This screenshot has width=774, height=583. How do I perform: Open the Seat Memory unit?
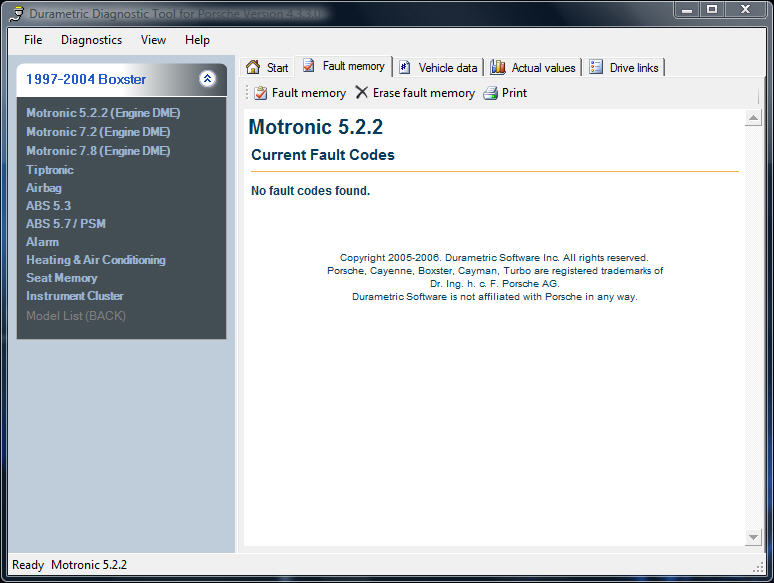point(62,278)
